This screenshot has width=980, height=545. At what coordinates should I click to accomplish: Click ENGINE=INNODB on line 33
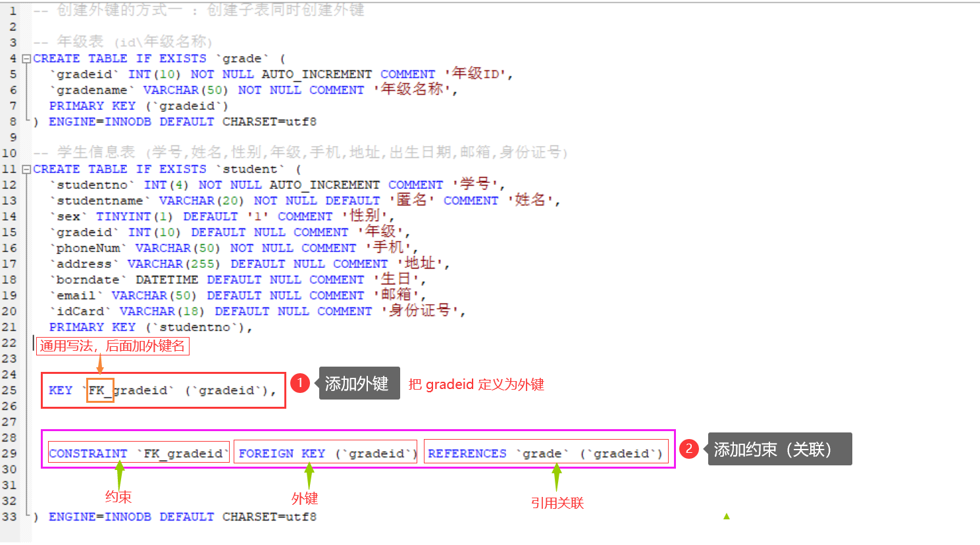100,517
